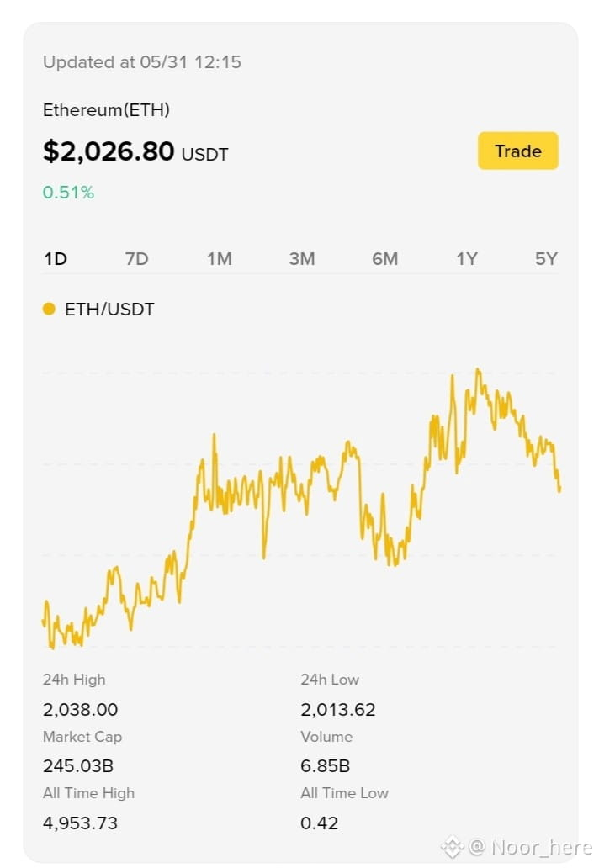Click the All Time High value 4,953.73
Screen dimensions: 599x868
(80, 823)
